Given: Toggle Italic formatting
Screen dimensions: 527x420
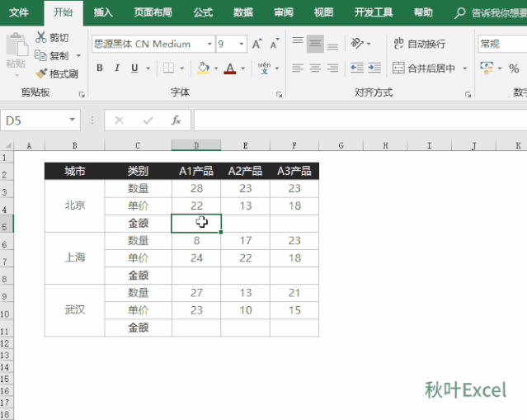Looking at the screenshot, I should (117, 68).
